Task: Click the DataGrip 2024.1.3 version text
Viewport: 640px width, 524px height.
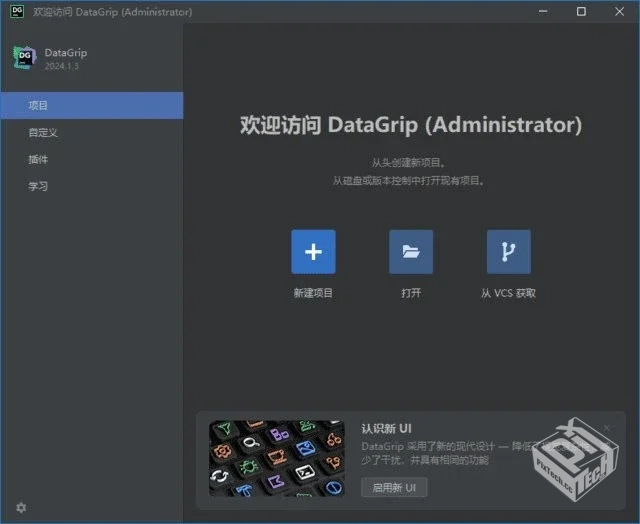Action: pos(62,66)
